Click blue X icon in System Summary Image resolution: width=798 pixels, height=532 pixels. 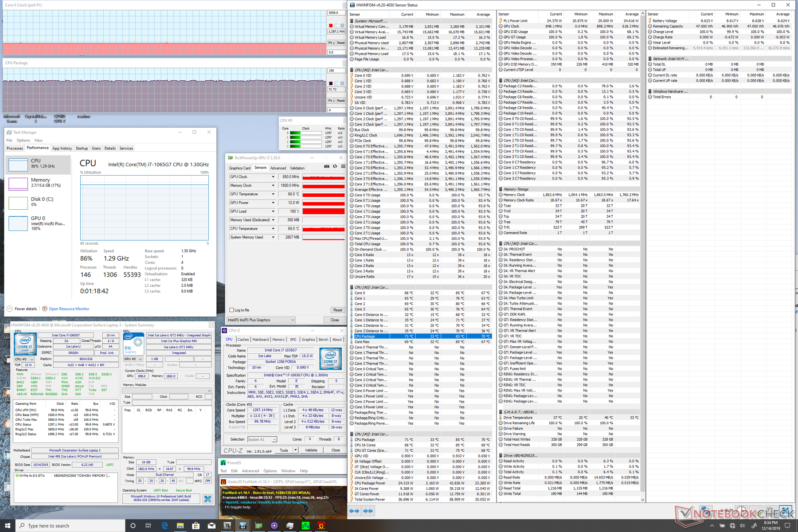207,499
